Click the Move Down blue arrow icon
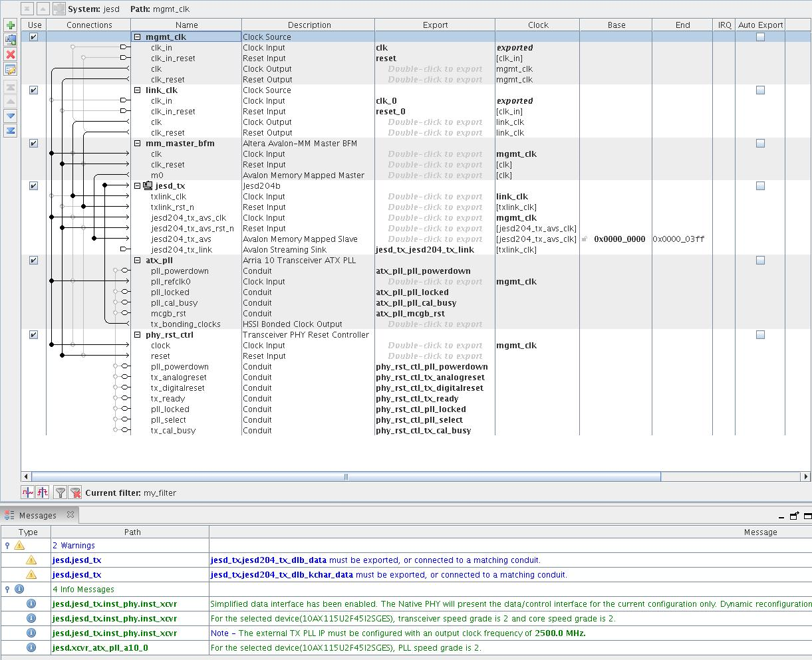The width and height of the screenshot is (812, 660). (x=11, y=116)
